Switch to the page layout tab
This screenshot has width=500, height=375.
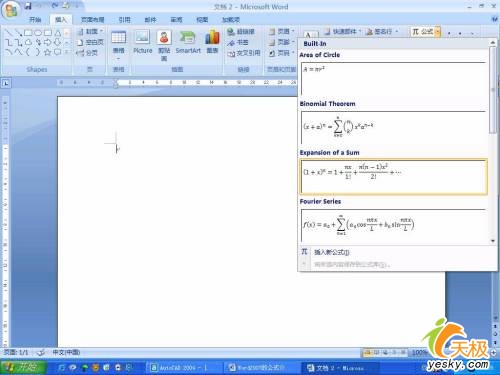[92, 20]
